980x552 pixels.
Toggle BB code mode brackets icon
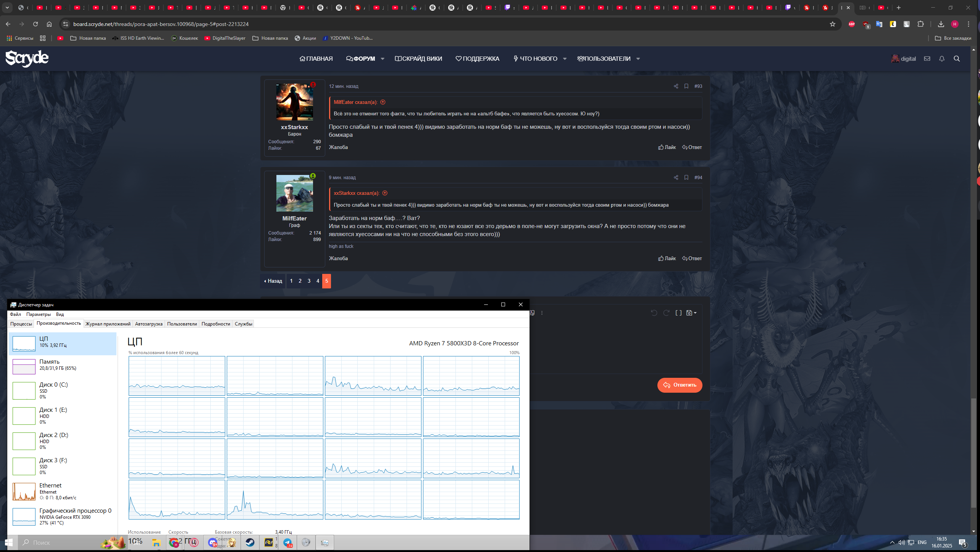point(678,313)
